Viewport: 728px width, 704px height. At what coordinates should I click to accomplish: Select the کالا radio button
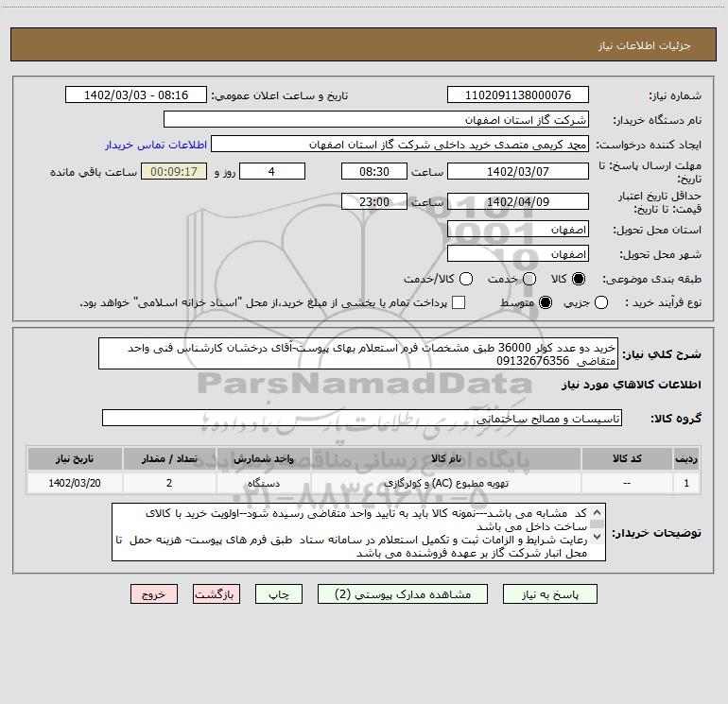pos(579,279)
